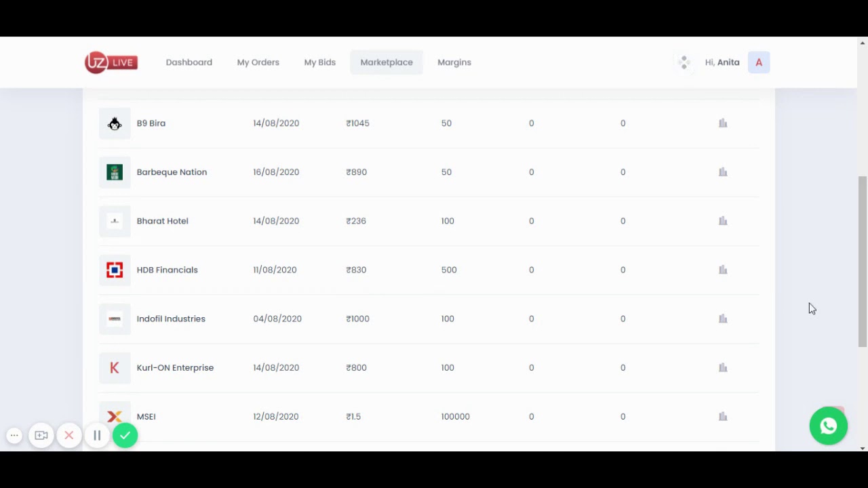Click the Hi, Anita greeting
Image resolution: width=868 pixels, height=488 pixels.
[x=722, y=62]
